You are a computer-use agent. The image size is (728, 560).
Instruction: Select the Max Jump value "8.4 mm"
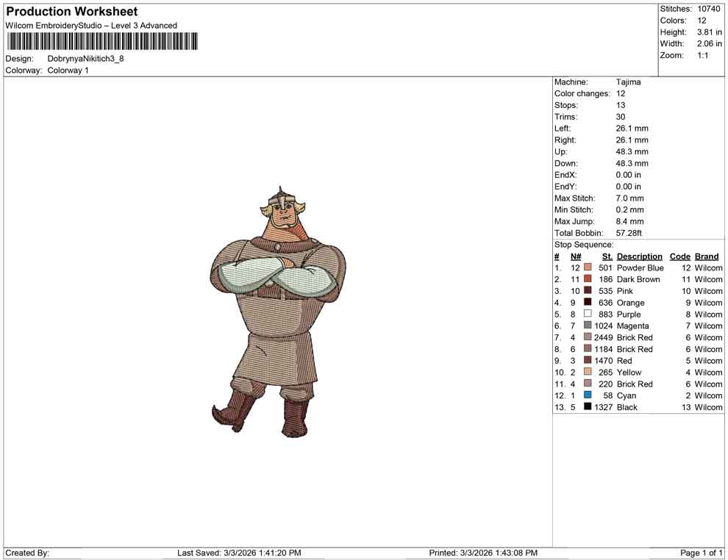(x=629, y=221)
